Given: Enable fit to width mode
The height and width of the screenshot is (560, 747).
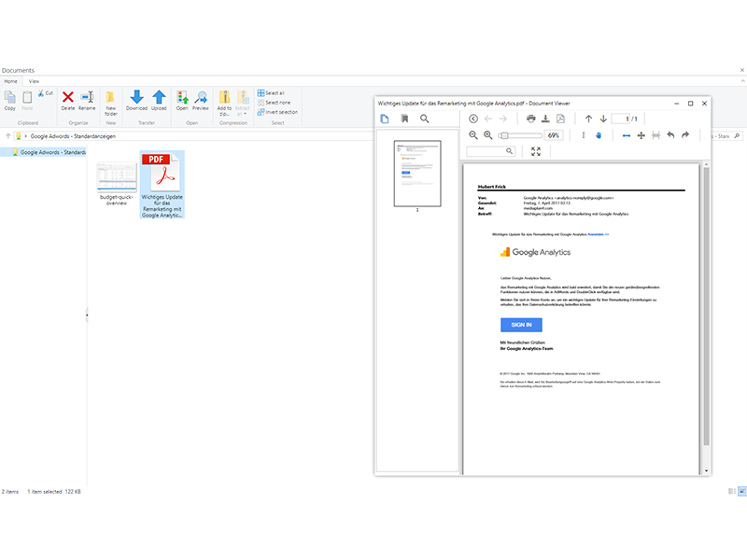Looking at the screenshot, I should (627, 135).
